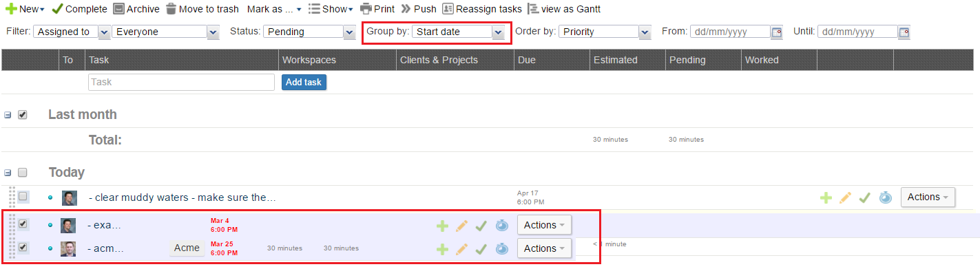Open the Until date calendar picker icon
Viewport: 980px width, 269px height.
904,32
